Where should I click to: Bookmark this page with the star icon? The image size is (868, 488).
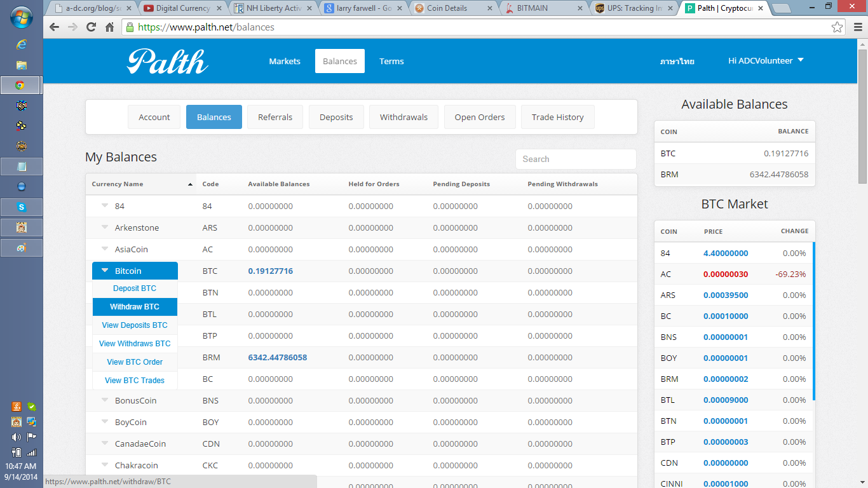point(837,27)
